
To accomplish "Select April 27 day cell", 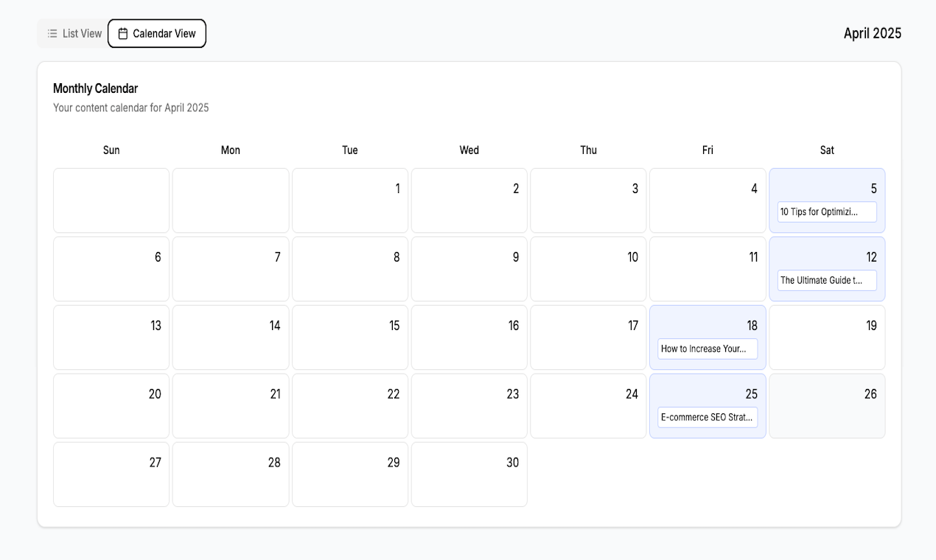I will coord(111,475).
